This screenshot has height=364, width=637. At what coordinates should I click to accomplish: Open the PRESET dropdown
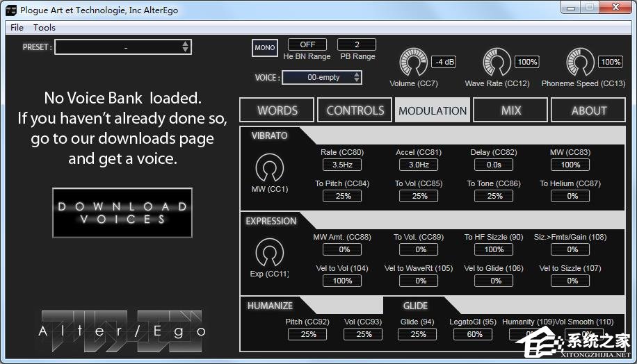118,47
